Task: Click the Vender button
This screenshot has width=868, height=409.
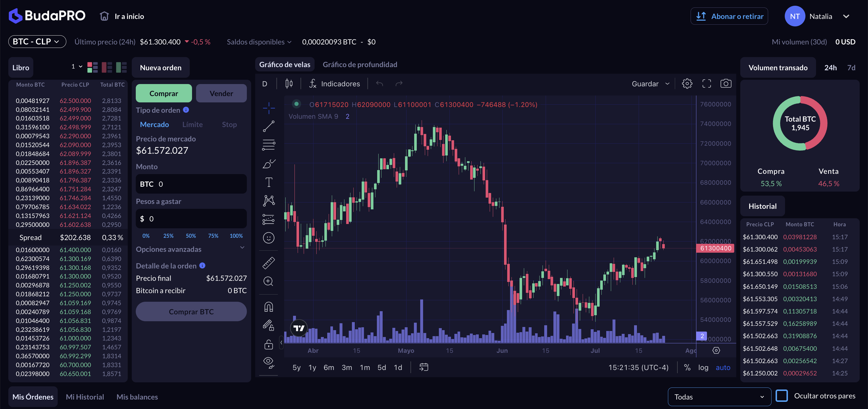Action: 221,93
